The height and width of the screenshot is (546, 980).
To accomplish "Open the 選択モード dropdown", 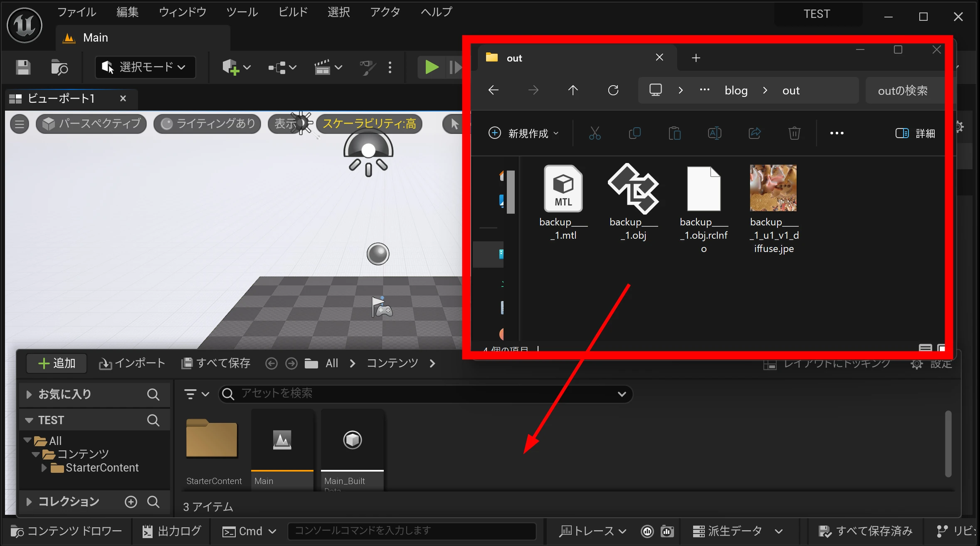I will 145,67.
